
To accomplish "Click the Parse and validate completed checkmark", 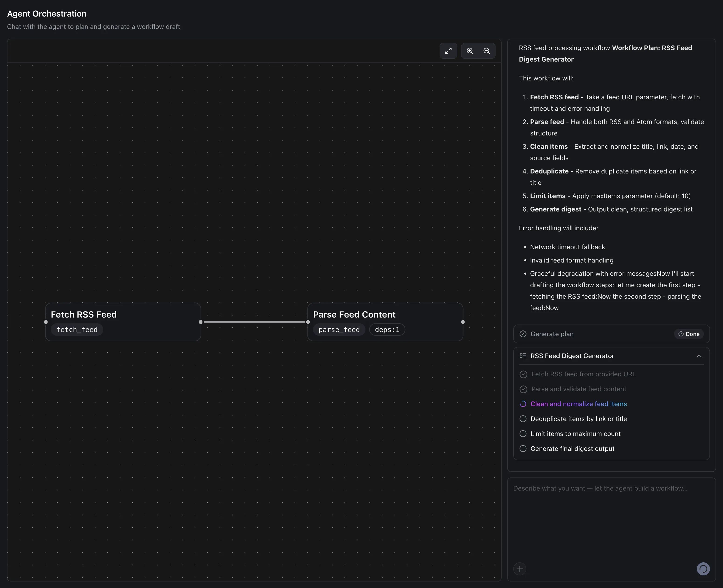I will tap(523, 389).
